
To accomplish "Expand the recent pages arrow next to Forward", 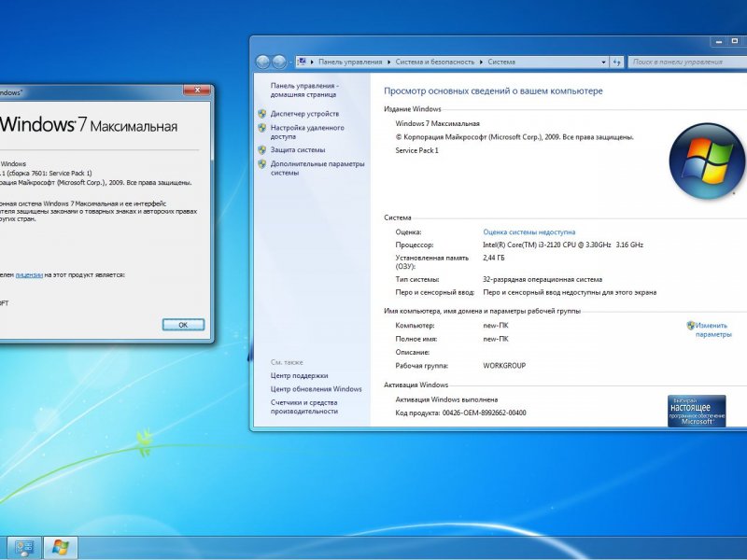I will (x=290, y=63).
